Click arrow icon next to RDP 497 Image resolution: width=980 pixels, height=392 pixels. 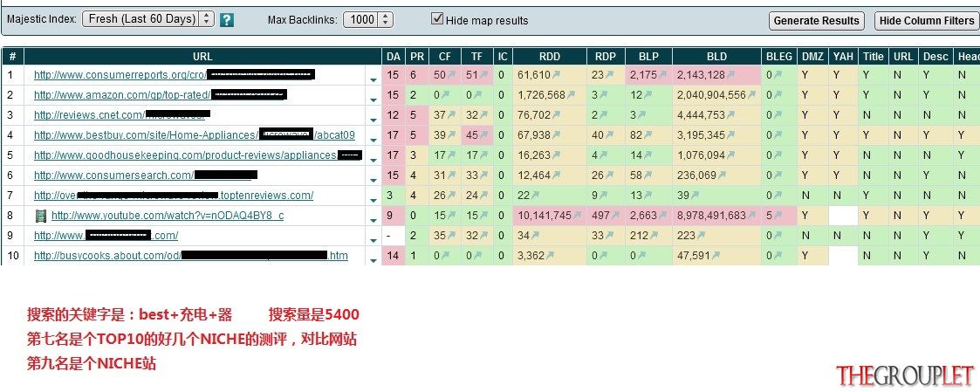[x=615, y=216]
